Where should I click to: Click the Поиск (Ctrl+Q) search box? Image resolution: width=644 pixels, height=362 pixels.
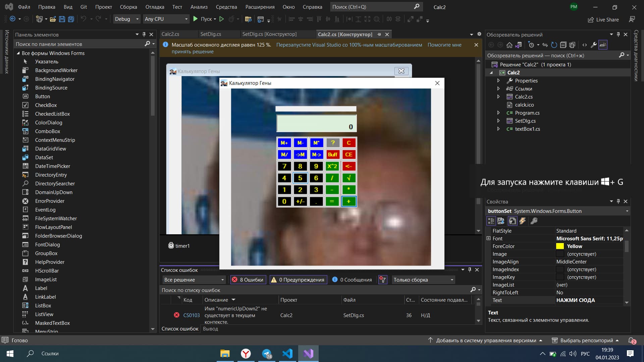376,7
